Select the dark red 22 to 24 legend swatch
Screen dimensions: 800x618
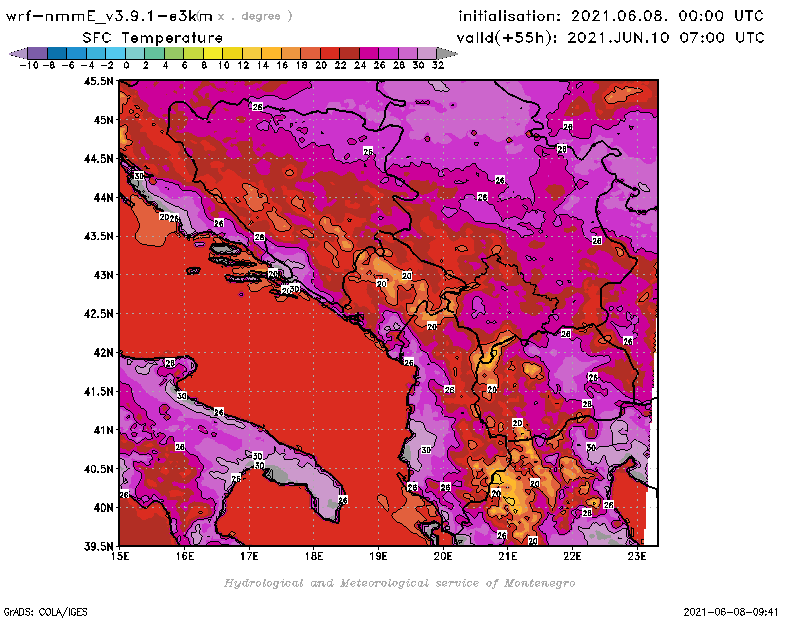pyautogui.click(x=349, y=53)
